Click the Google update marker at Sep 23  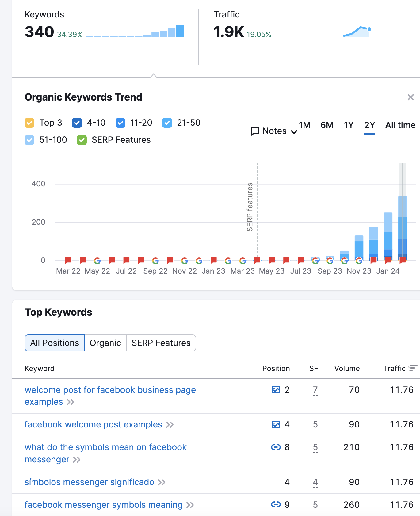point(330,261)
